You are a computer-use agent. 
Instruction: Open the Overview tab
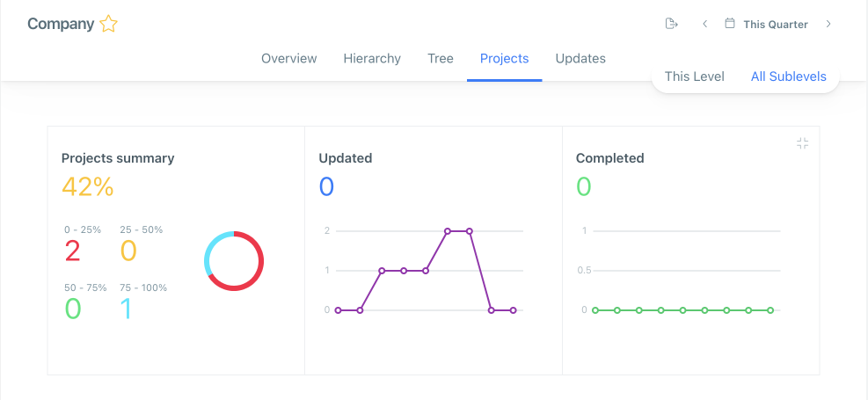tap(288, 59)
